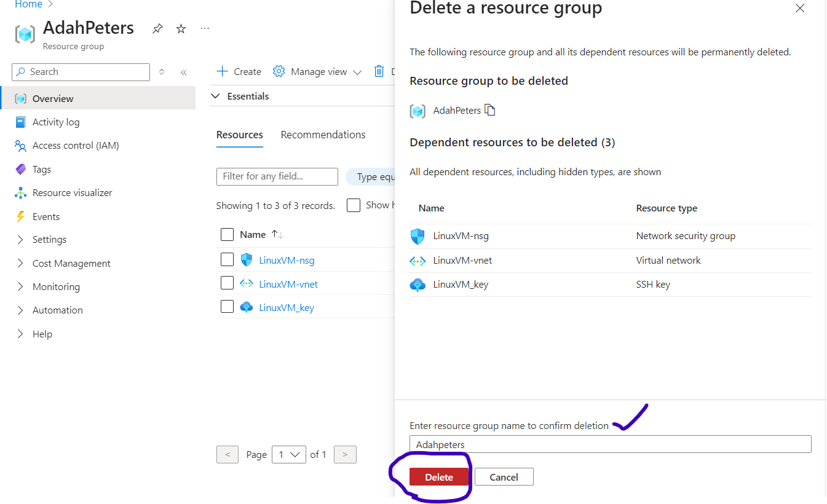The width and height of the screenshot is (827, 504).
Task: Click the LinuxVM_key icon in resources list
Action: [247, 307]
